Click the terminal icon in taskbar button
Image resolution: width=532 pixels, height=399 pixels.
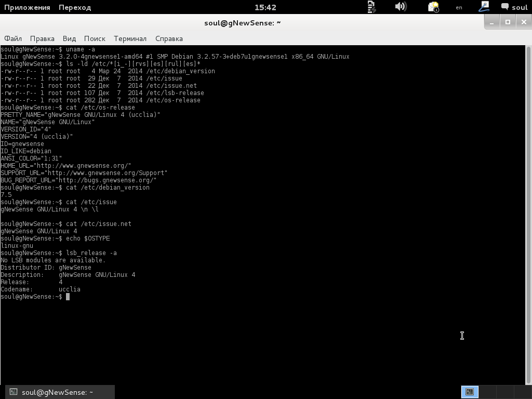coord(13,392)
